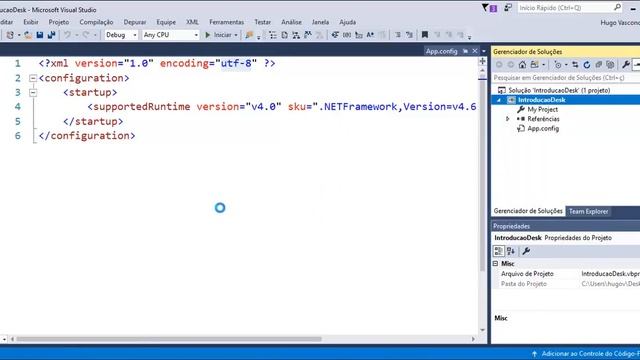The height and width of the screenshot is (360, 640).
Task: Click the increase indent toolbar icon
Action: pos(409,35)
